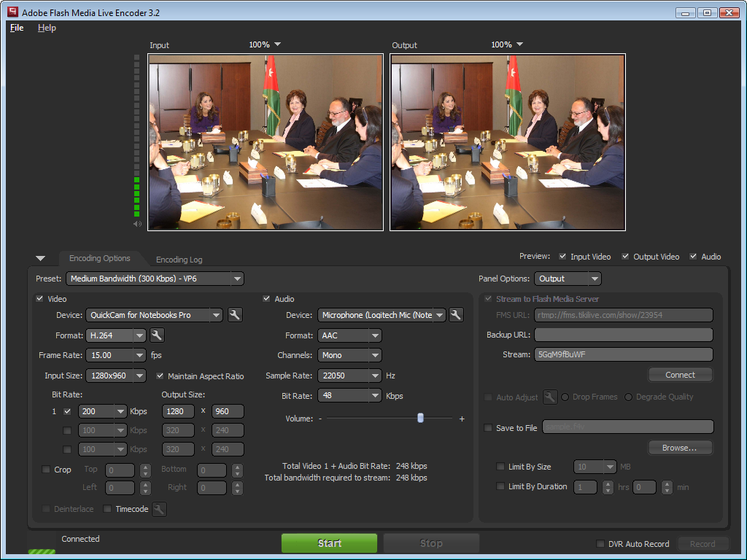This screenshot has height=560, width=747.
Task: Open Sample Rate 22050 dropdown
Action: pyautogui.click(x=349, y=376)
